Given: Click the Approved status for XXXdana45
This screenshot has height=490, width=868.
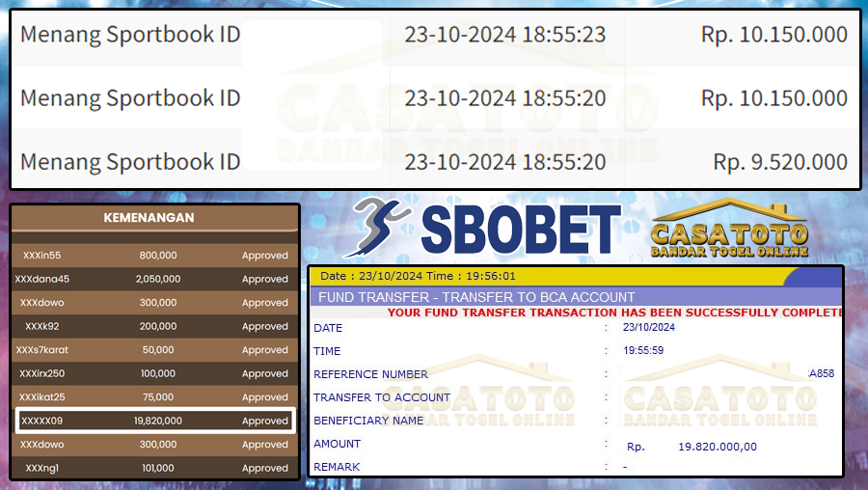Looking at the screenshot, I should tap(264, 279).
